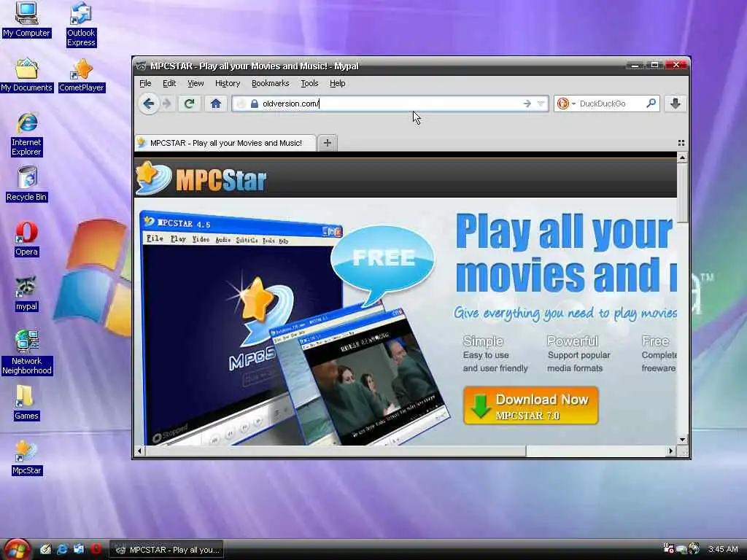747x560 pixels.
Task: Expand the address bar history dropdown
Action: (541, 104)
